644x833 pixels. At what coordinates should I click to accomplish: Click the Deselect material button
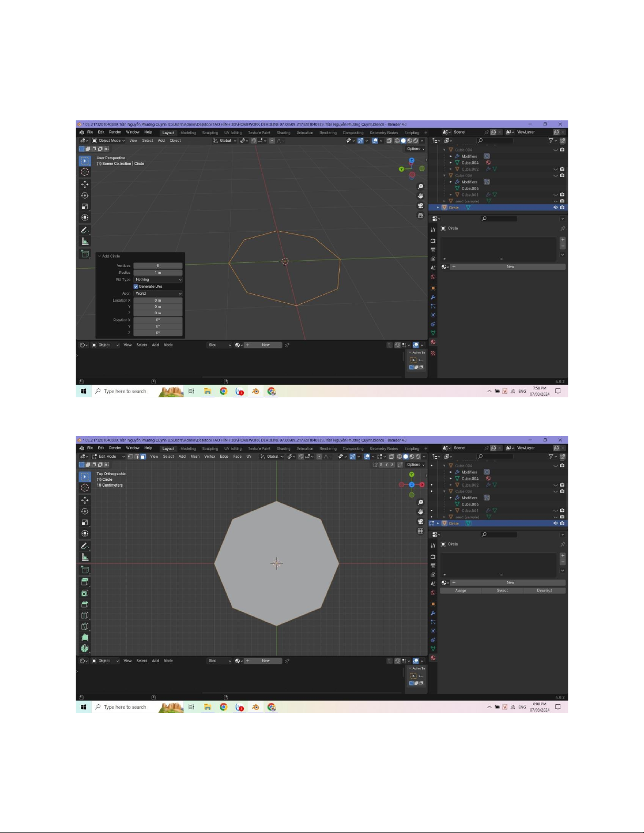(544, 591)
